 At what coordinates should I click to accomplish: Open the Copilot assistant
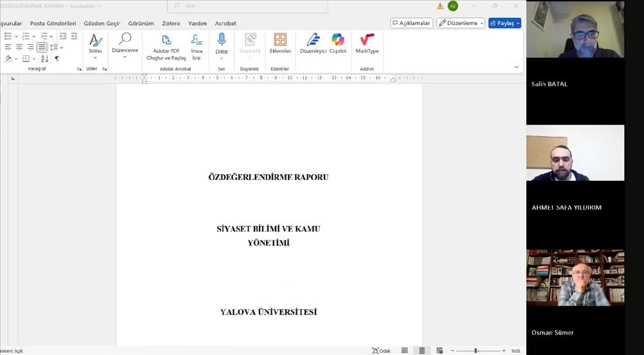pos(337,42)
